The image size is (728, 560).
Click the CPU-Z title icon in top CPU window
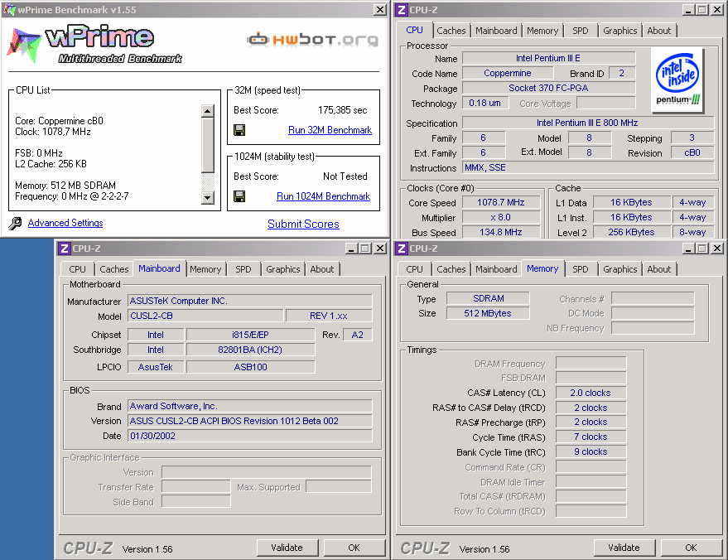401,10
